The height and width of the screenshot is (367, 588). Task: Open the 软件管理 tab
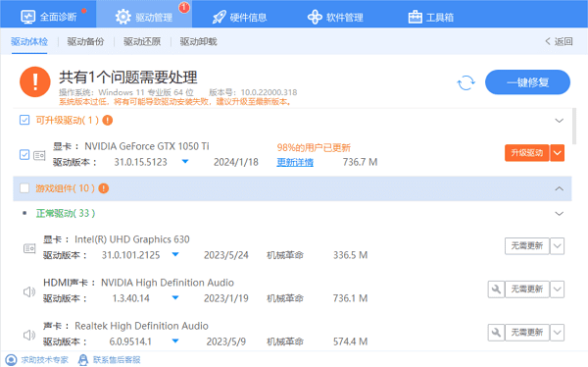click(x=335, y=17)
